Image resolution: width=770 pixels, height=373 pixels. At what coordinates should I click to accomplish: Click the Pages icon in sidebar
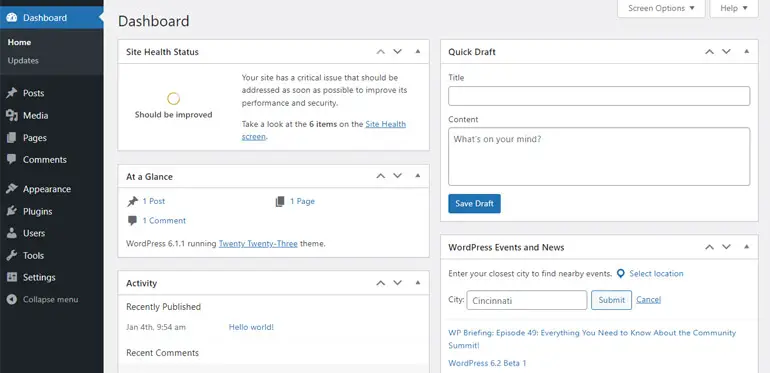coord(12,138)
